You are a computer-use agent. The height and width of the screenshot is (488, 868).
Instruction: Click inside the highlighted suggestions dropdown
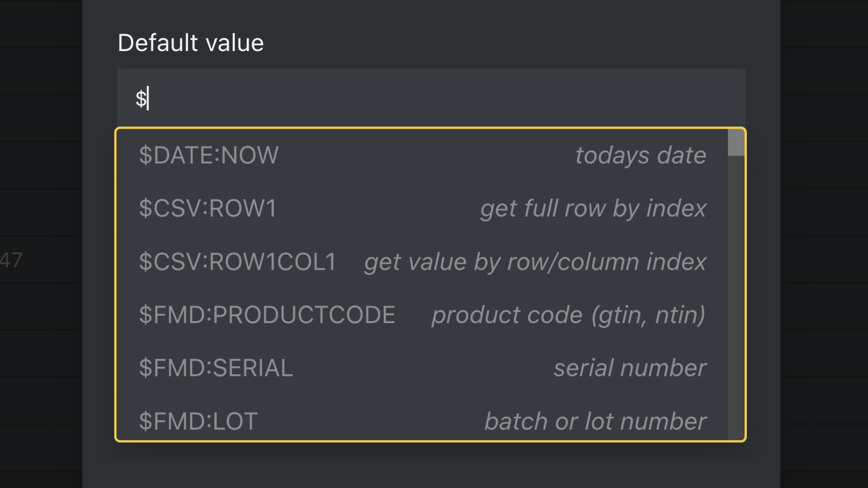[x=407, y=285]
